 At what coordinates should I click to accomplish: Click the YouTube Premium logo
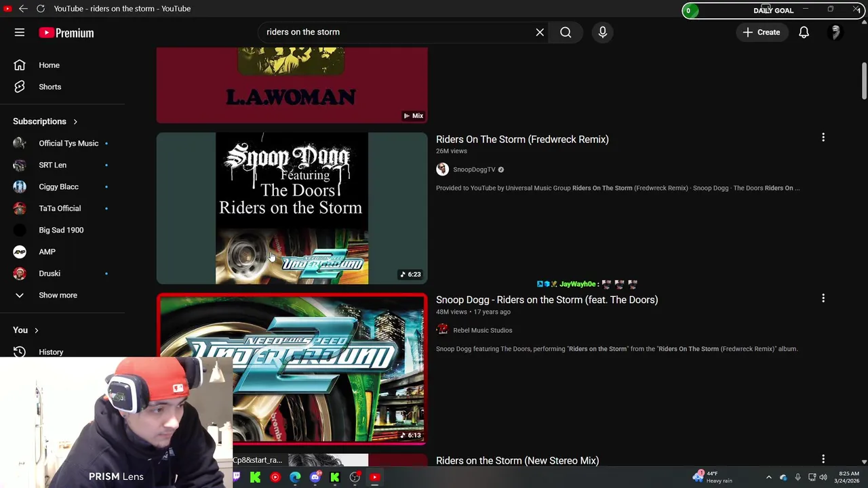click(66, 33)
